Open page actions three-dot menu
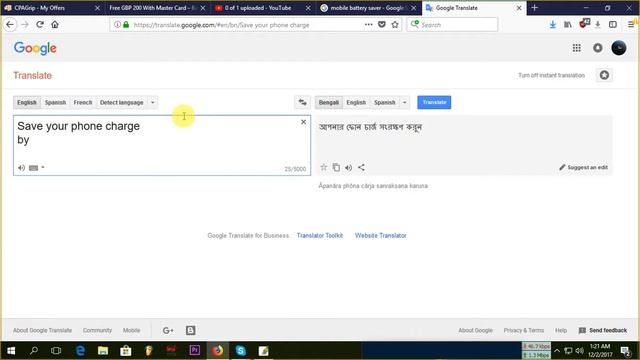This screenshot has width=640, height=360. tap(369, 24)
